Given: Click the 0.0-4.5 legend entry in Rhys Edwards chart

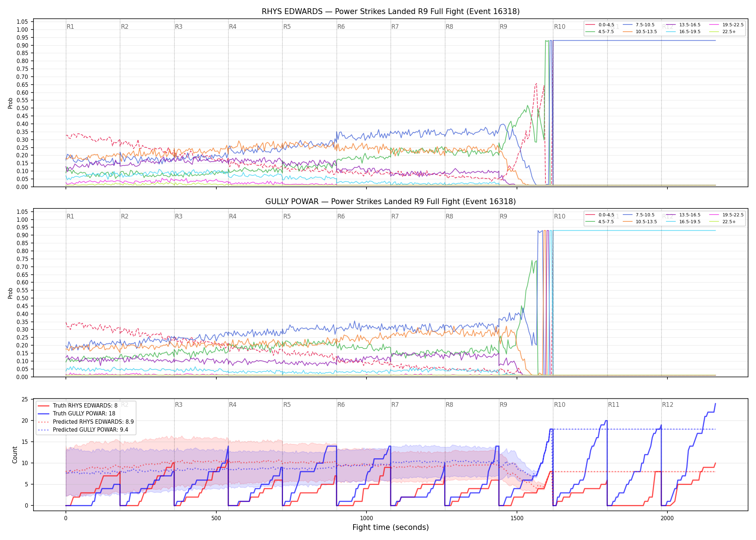Looking at the screenshot, I should 600,25.
